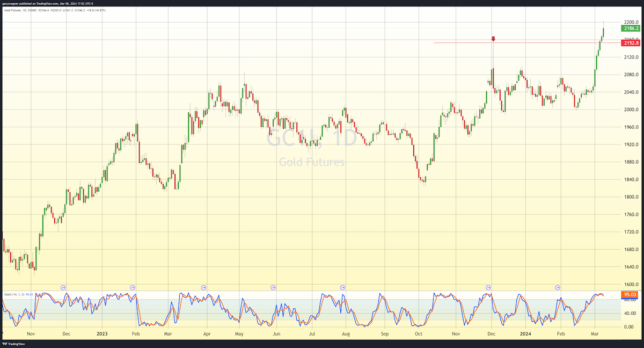Click the contract rollover icon above Jun 2023
Image resolution: width=644 pixels, height=348 pixels.
click(273, 287)
